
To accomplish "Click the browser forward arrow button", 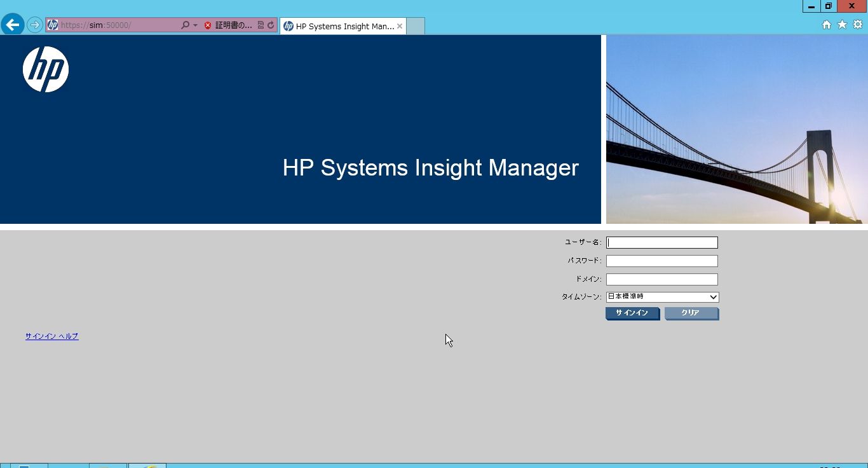I will tap(35, 25).
